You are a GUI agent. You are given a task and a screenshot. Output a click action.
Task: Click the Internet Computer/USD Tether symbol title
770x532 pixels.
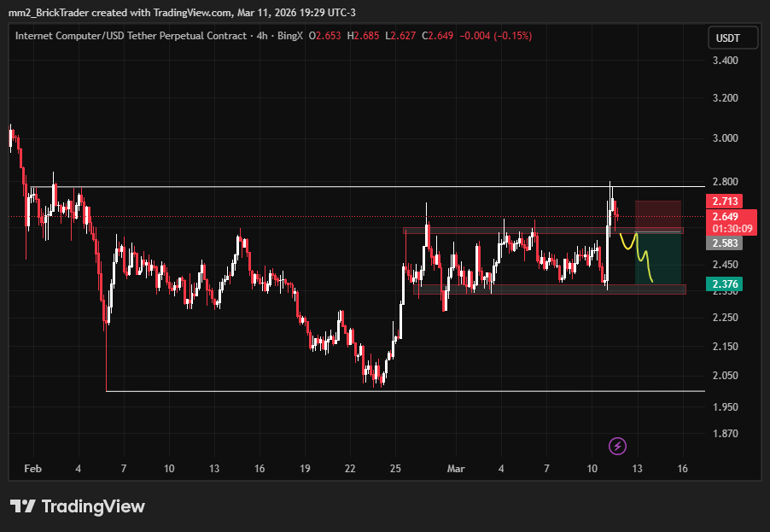tap(131, 36)
